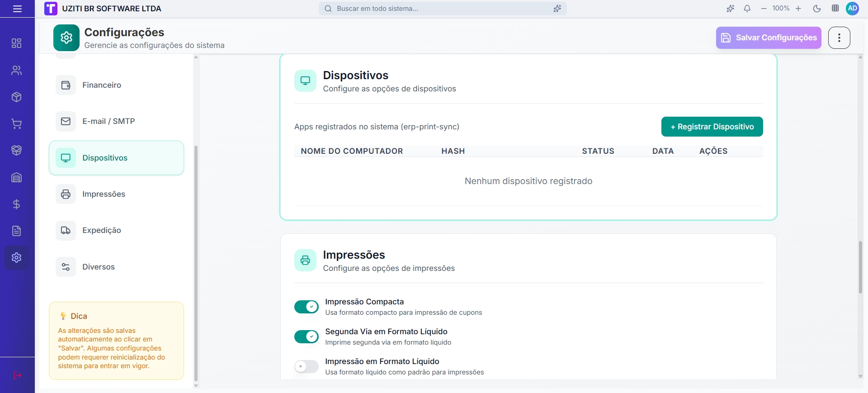
Task: Enable Impressão em Formato Líquido switch
Action: [x=307, y=367]
